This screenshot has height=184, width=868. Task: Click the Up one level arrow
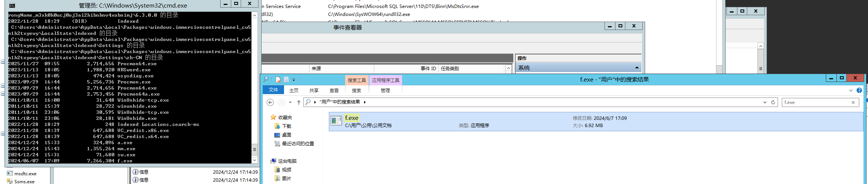tap(299, 102)
